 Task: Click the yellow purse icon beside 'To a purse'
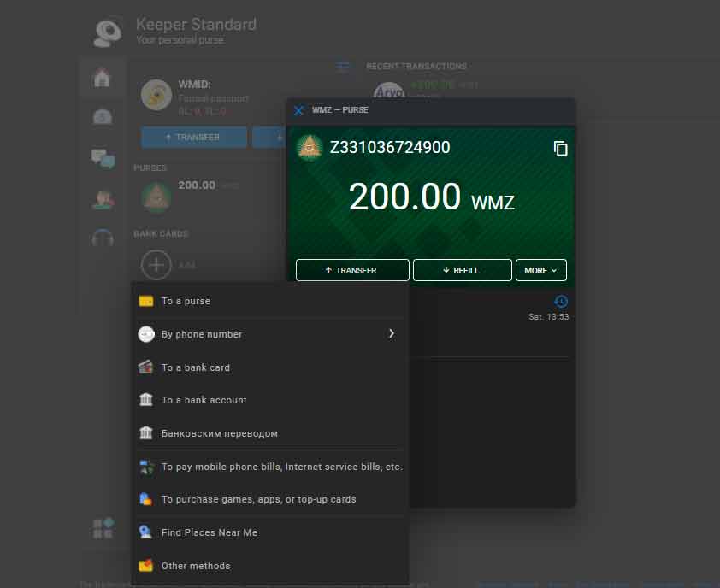pyautogui.click(x=146, y=301)
